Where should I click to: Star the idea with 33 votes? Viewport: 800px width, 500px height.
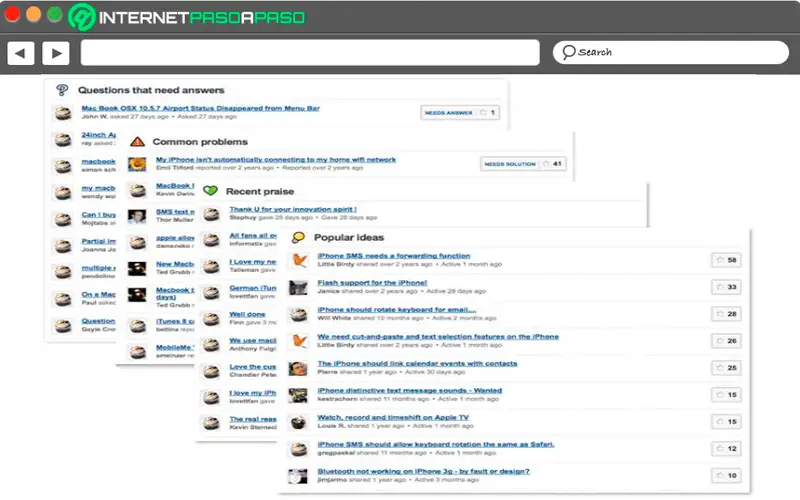point(720,287)
